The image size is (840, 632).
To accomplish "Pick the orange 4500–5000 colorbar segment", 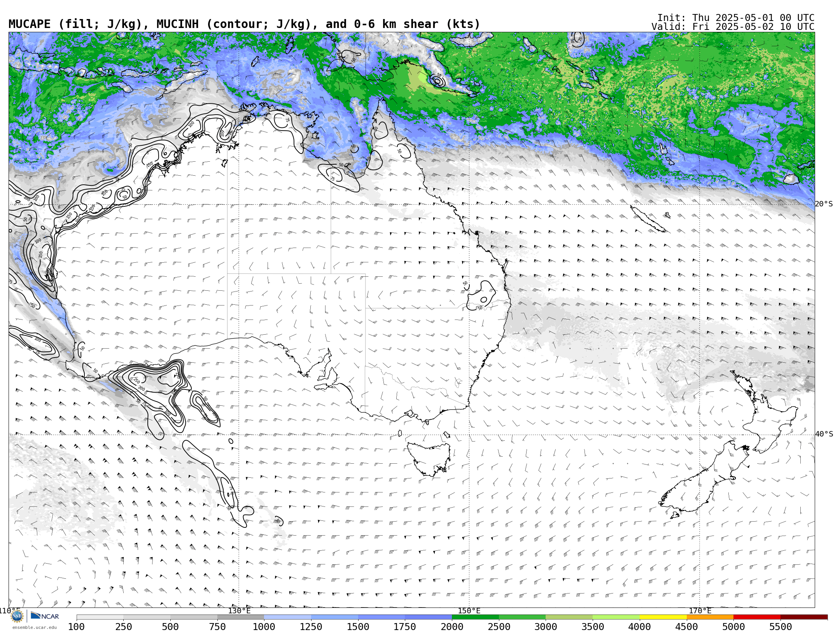I will [x=710, y=617].
